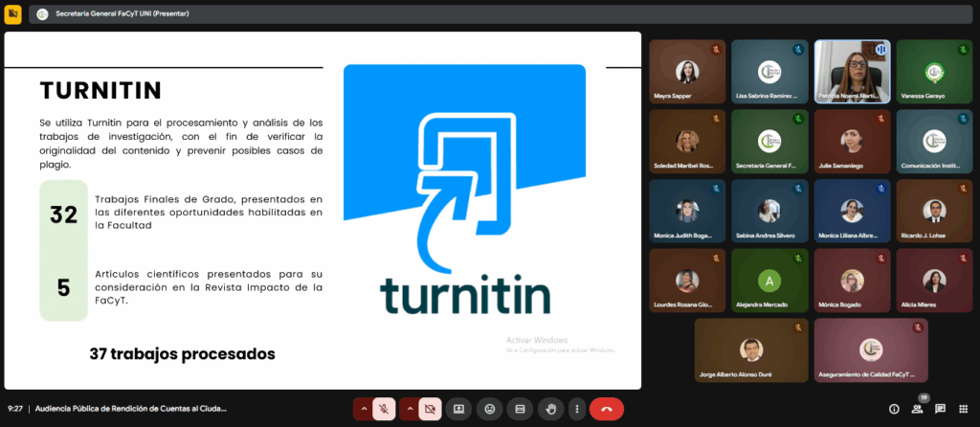Select Jorge Alberto Alonso Duré's video tile
Viewport: 980px width, 427px height.
pyautogui.click(x=751, y=350)
